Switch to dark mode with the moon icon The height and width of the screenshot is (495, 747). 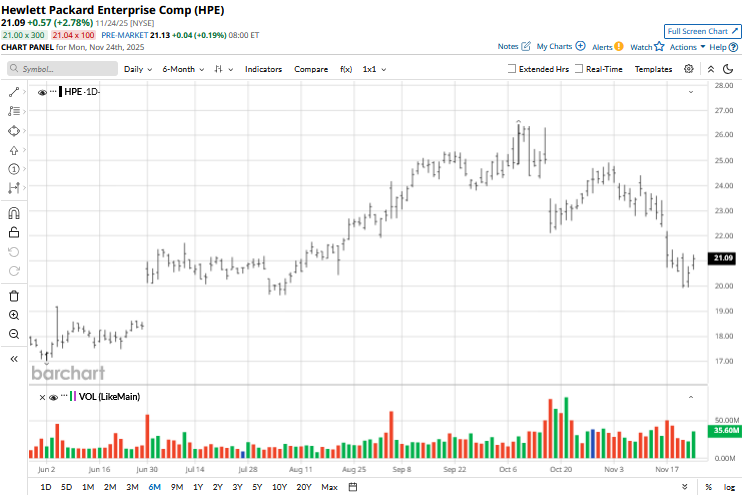pyautogui.click(x=728, y=69)
